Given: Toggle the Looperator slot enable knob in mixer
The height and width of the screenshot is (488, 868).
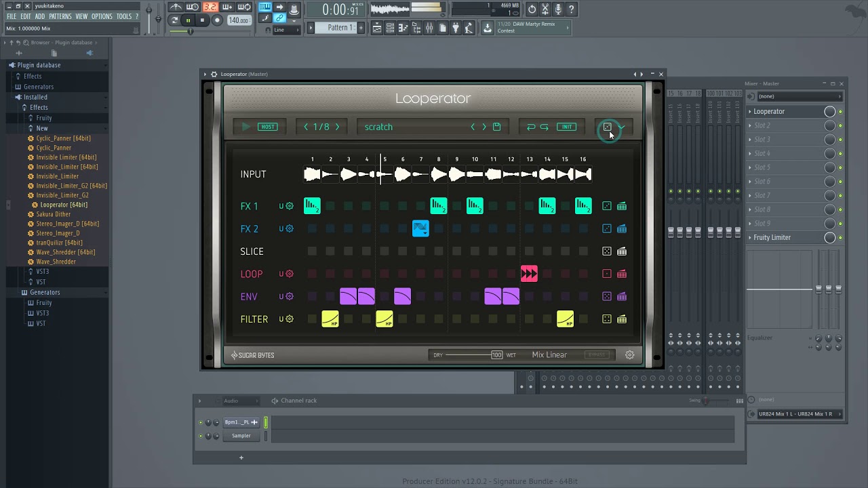Looking at the screenshot, I should (x=829, y=111).
